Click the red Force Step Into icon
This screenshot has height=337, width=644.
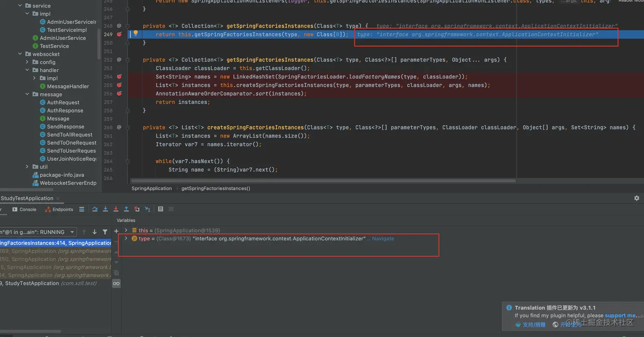point(116,209)
